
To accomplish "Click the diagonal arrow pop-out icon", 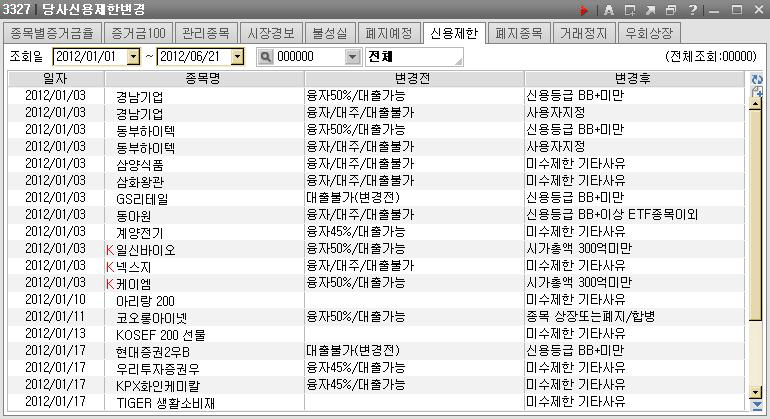I will point(650,10).
